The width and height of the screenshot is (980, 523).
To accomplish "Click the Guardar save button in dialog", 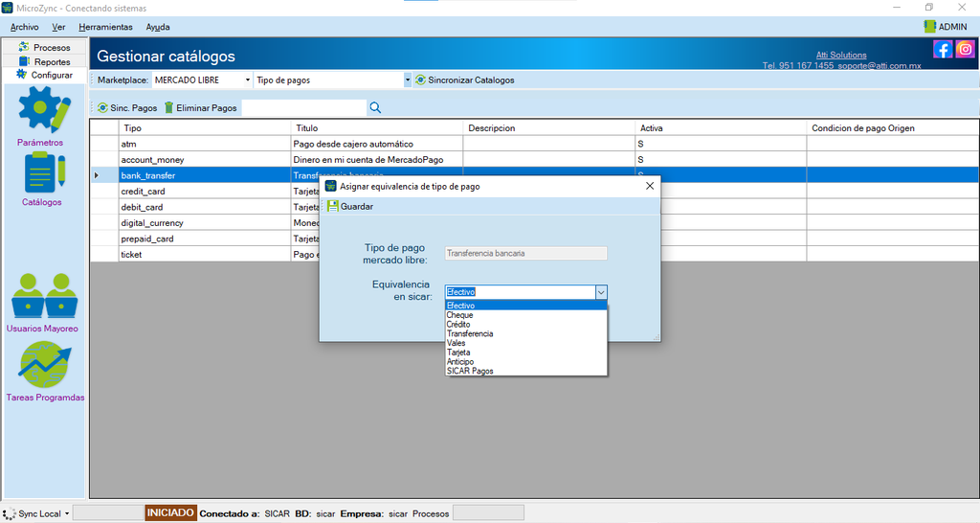I will click(x=350, y=207).
